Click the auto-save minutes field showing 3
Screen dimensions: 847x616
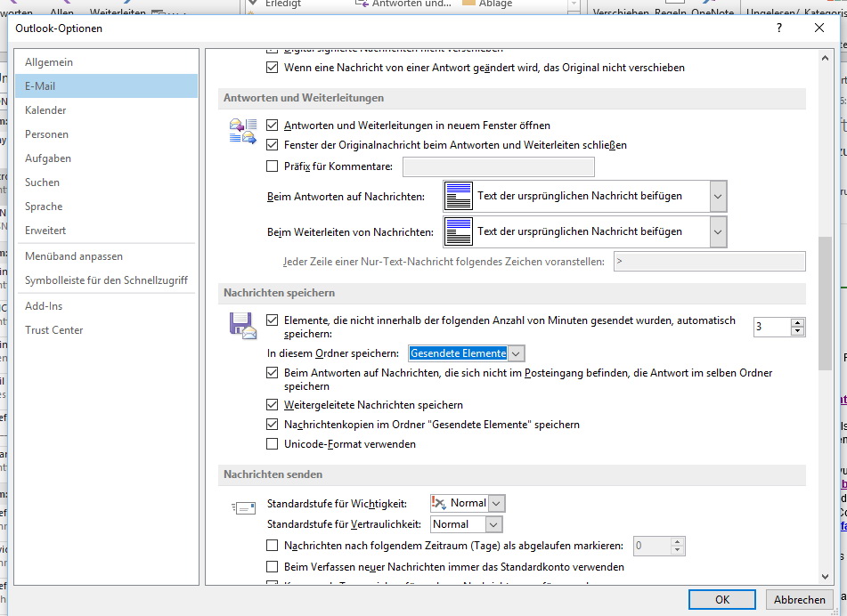(x=772, y=327)
